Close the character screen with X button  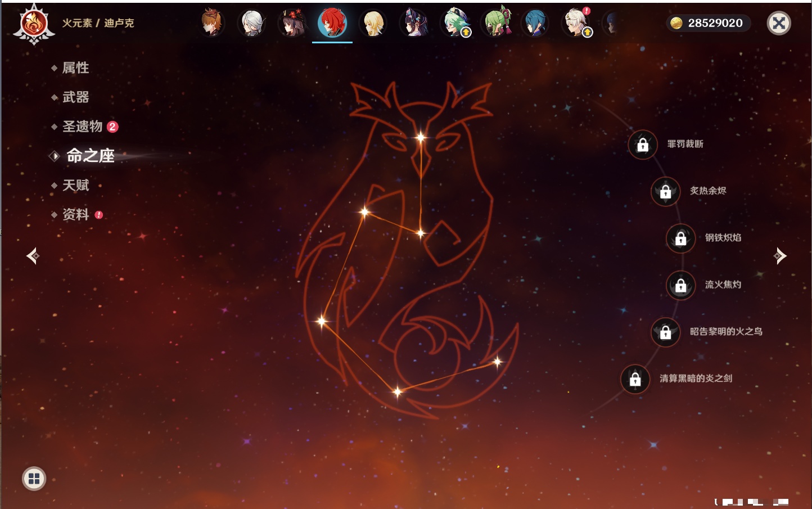click(779, 23)
